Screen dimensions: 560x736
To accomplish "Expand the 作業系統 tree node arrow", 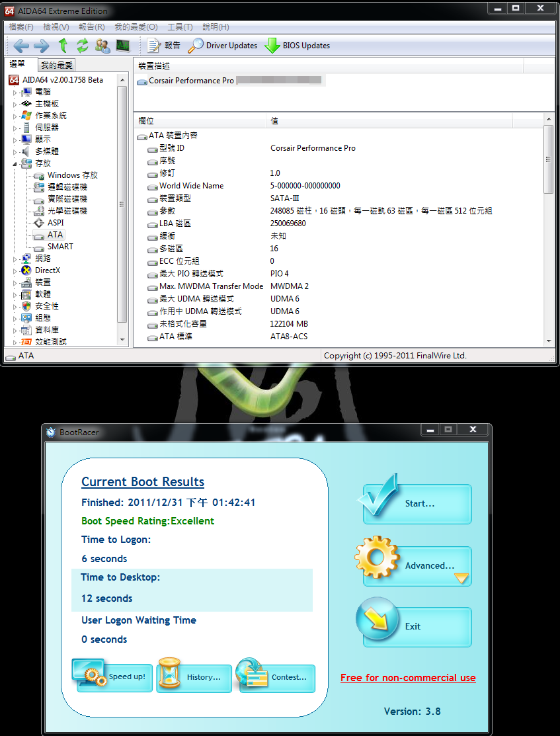I will (15, 116).
